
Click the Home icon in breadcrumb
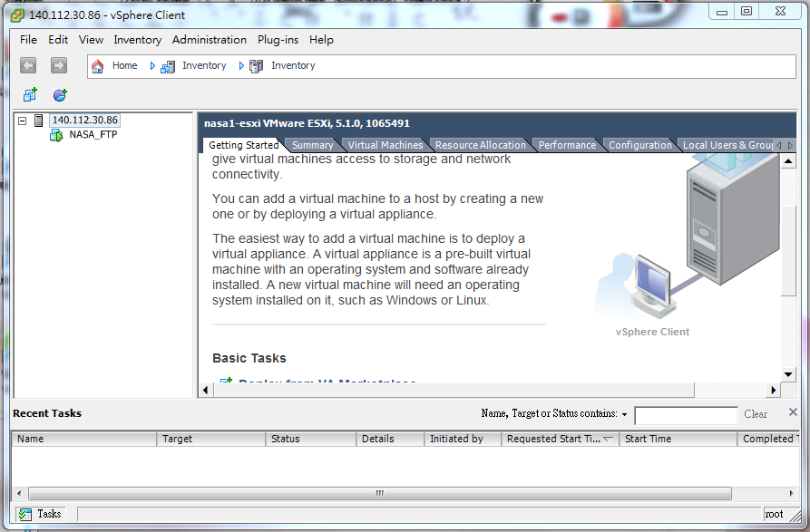tap(98, 66)
